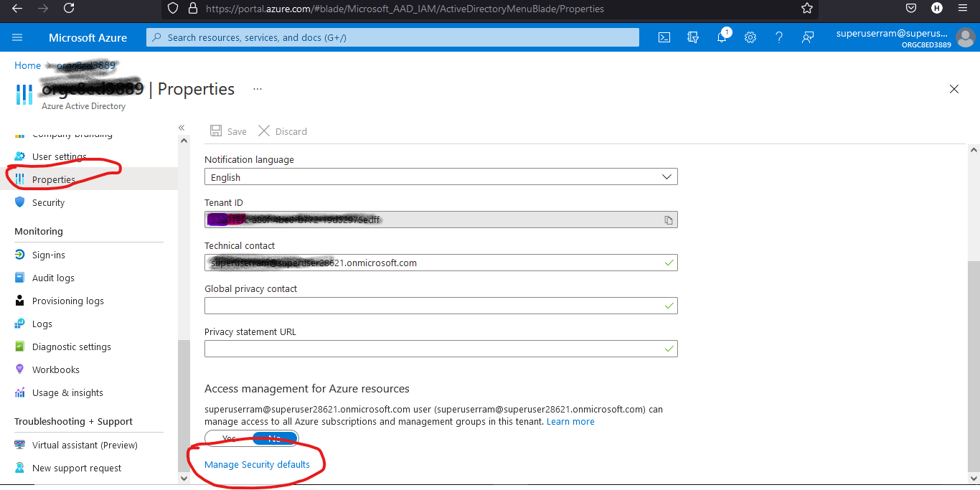Image resolution: width=980 pixels, height=490 pixels.
Task: Collapse the sidebar with double chevron
Action: pos(182,127)
